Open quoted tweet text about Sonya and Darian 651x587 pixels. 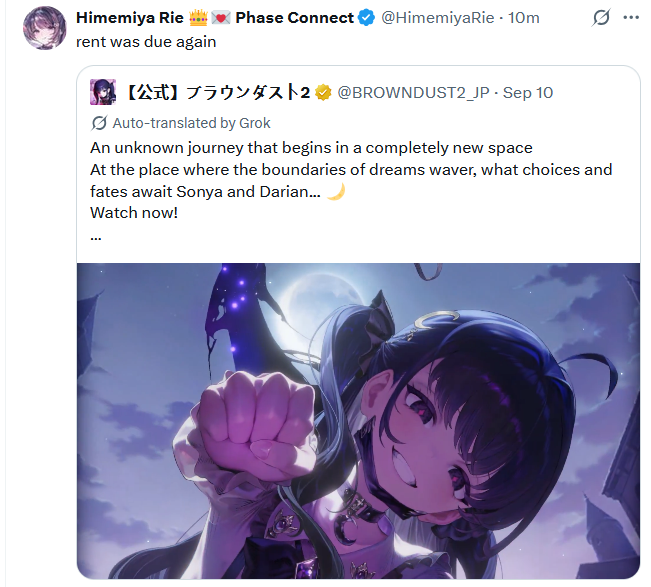tap(351, 180)
